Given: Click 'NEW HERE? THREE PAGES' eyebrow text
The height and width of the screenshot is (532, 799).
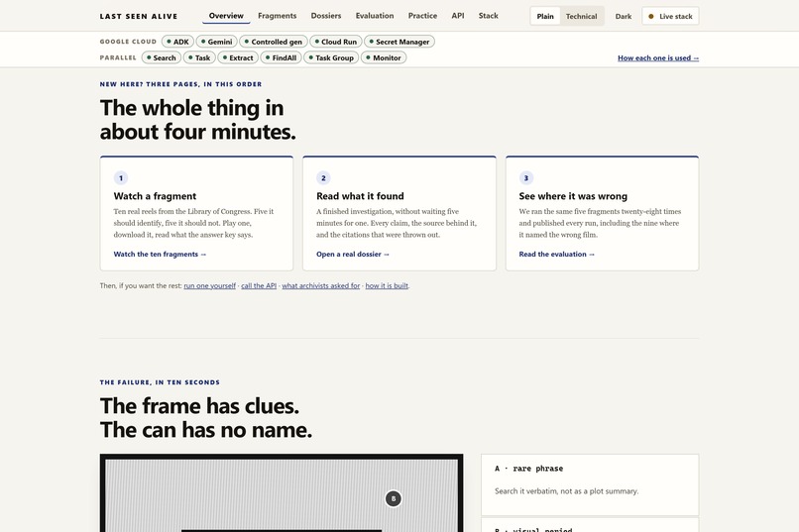Looking at the screenshot, I should (x=180, y=84).
